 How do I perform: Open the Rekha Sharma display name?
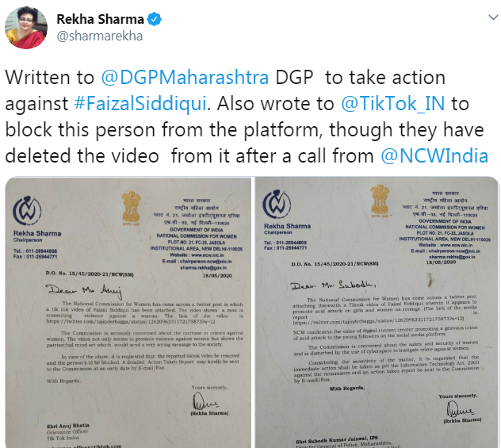100,19
